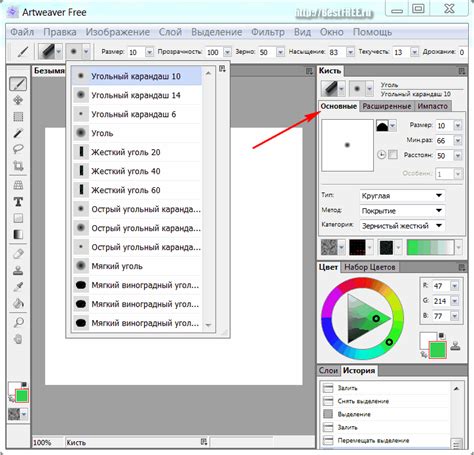Select the rectangular Selection tool
This screenshot has height=455, width=474.
coord(18,117)
